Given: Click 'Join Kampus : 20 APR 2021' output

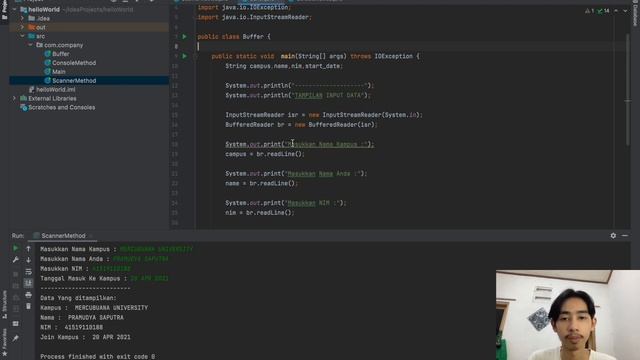Looking at the screenshot, I should 85,337.
